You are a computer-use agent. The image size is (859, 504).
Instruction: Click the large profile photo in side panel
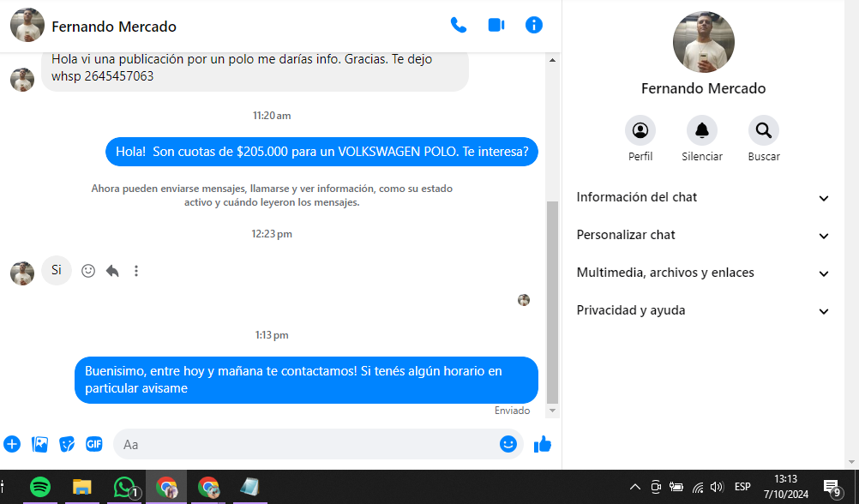[x=704, y=42]
